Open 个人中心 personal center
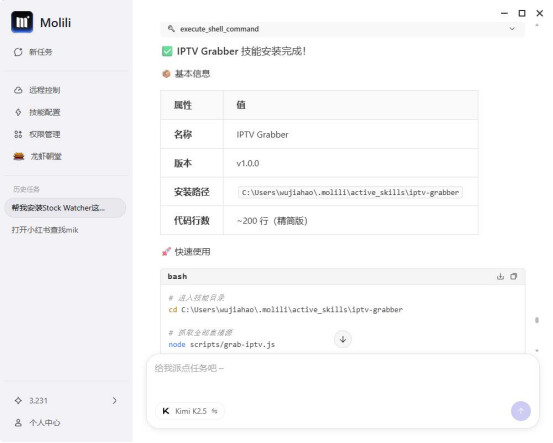 pyautogui.click(x=37, y=423)
